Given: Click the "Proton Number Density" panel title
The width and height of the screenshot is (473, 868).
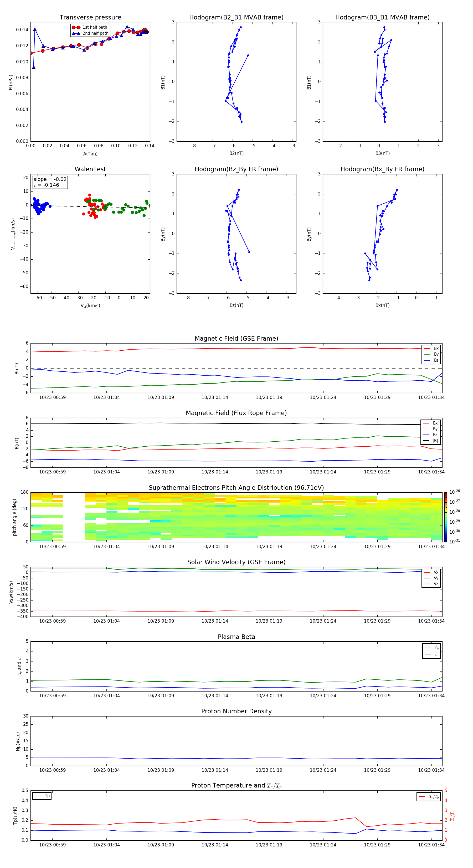Looking at the screenshot, I should coord(236,711).
